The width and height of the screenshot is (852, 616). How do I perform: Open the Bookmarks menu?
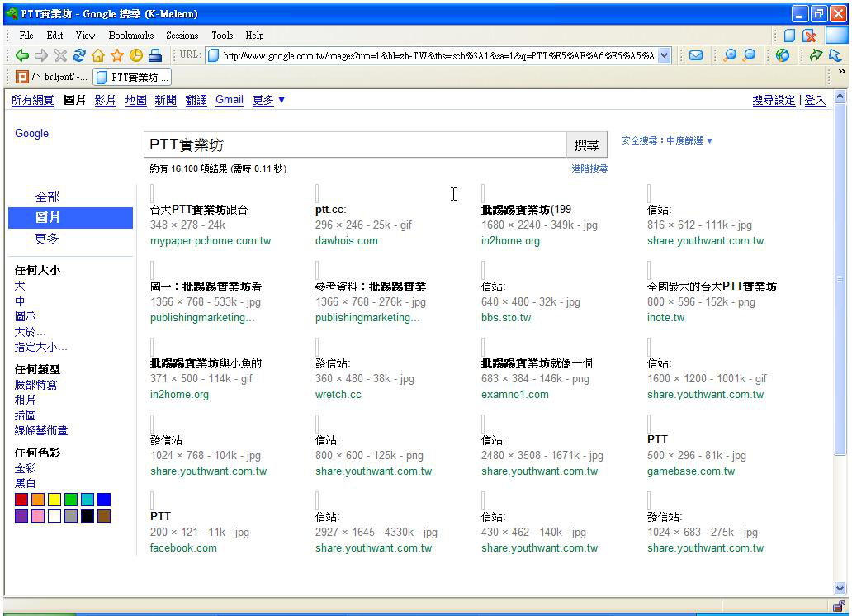[130, 36]
